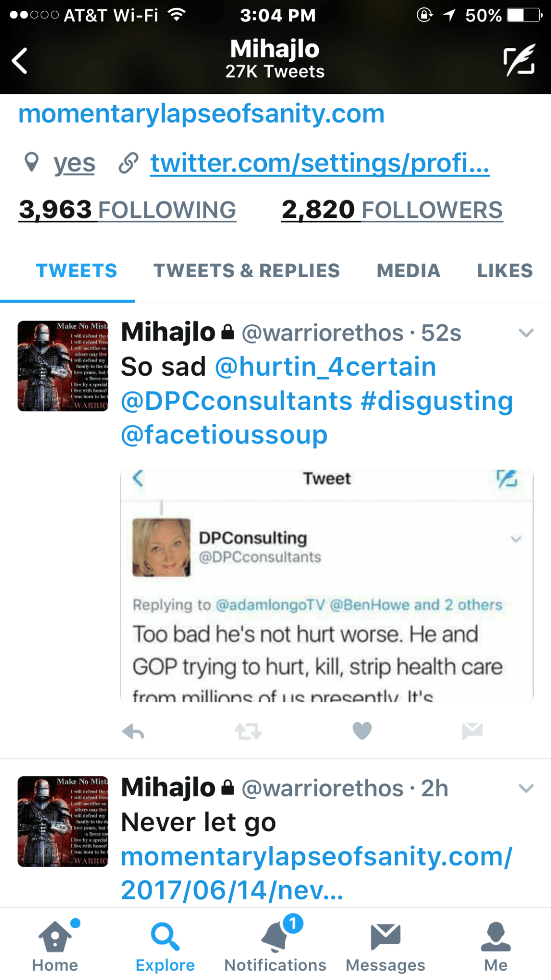Expand options chevron on 52s tweet
The height and width of the screenshot is (980, 551).
[x=526, y=333]
